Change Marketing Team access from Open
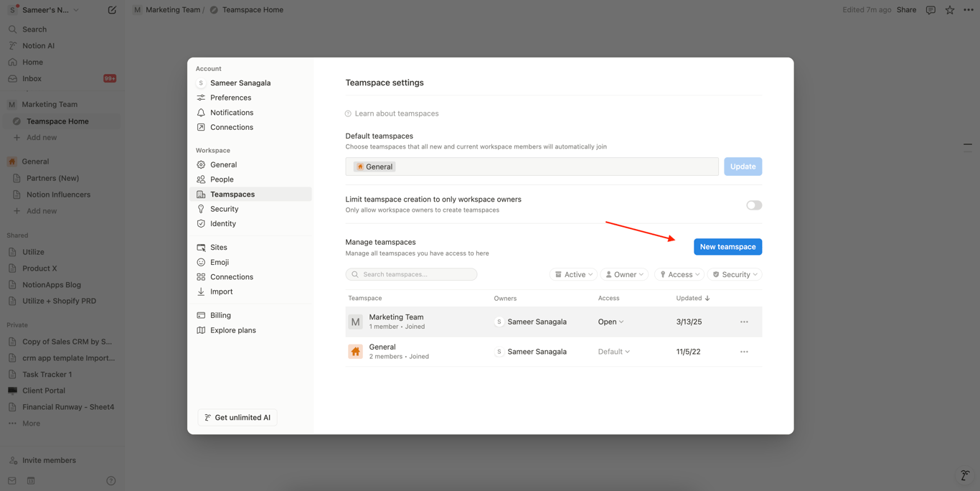This screenshot has height=491, width=980. click(611, 322)
